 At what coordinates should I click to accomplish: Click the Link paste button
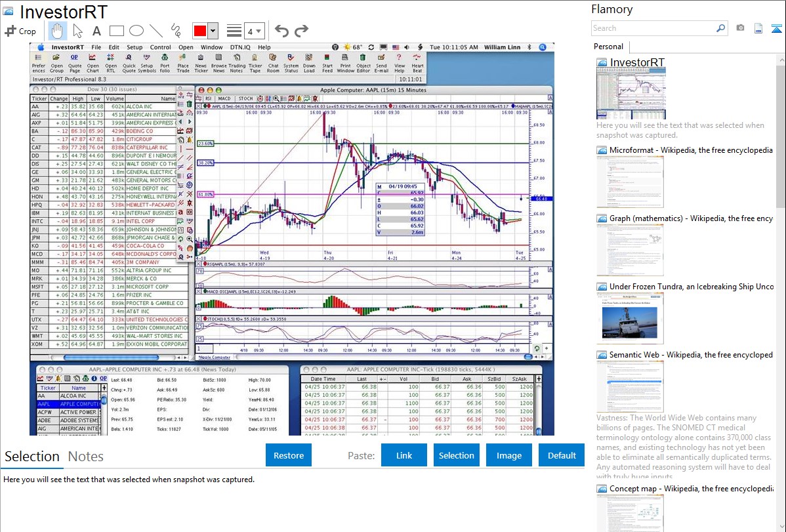pos(404,455)
